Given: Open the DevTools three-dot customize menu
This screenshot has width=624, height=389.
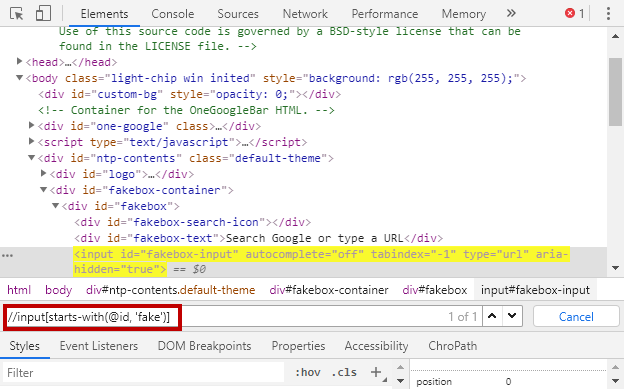Looking at the screenshot, I should click(608, 14).
